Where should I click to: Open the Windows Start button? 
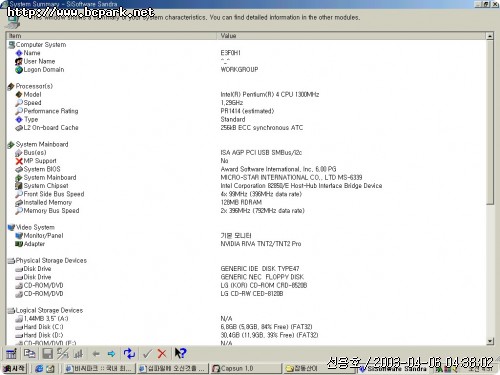tap(14, 369)
